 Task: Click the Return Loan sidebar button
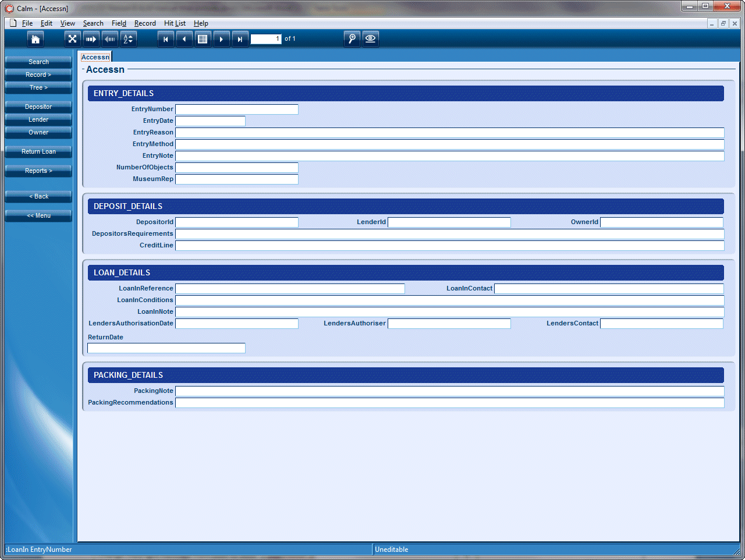point(37,151)
